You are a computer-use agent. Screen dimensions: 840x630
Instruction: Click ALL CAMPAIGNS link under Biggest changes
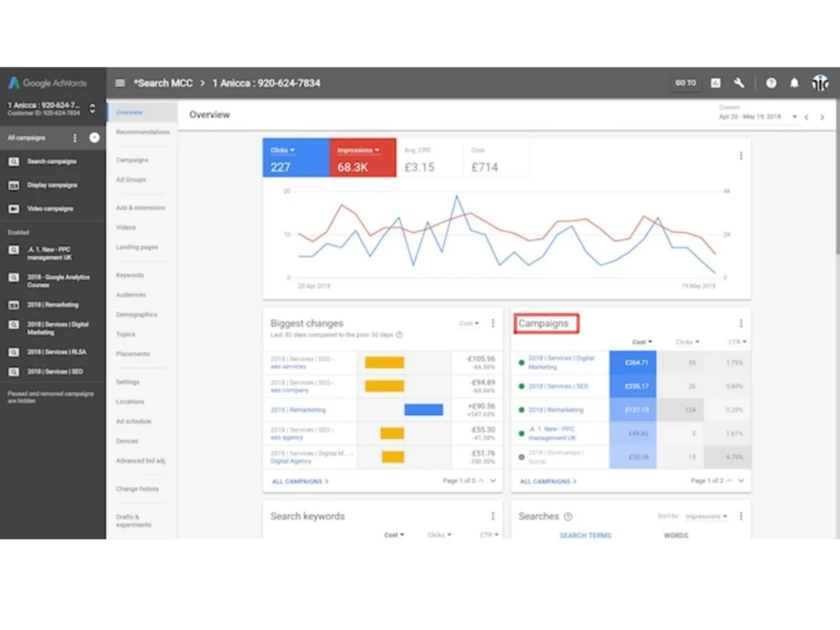(300, 481)
